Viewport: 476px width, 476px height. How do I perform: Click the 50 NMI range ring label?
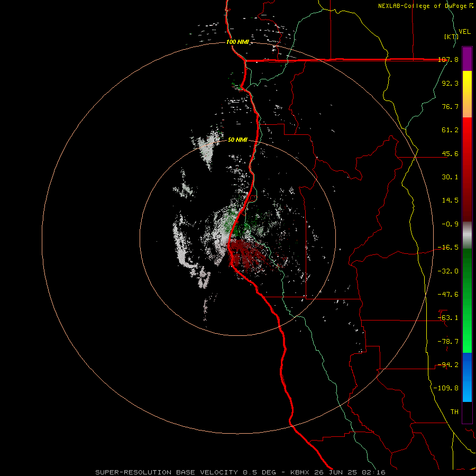[x=237, y=140]
